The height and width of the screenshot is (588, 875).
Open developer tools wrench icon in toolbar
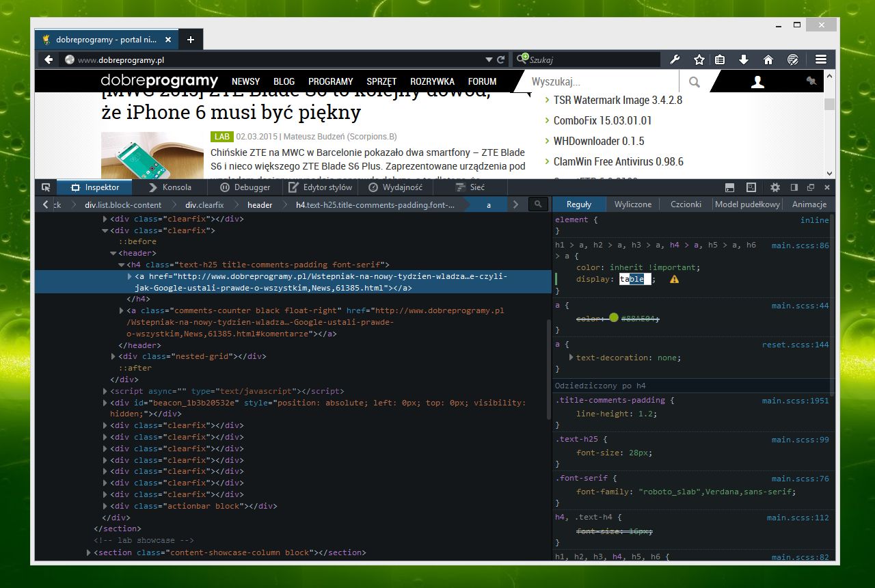pos(675,59)
